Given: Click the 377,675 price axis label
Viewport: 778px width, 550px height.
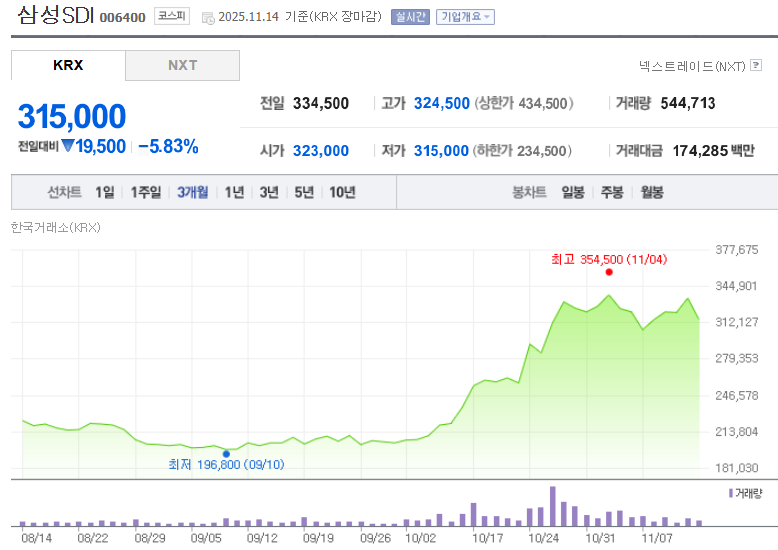Looking at the screenshot, I should point(737,250).
